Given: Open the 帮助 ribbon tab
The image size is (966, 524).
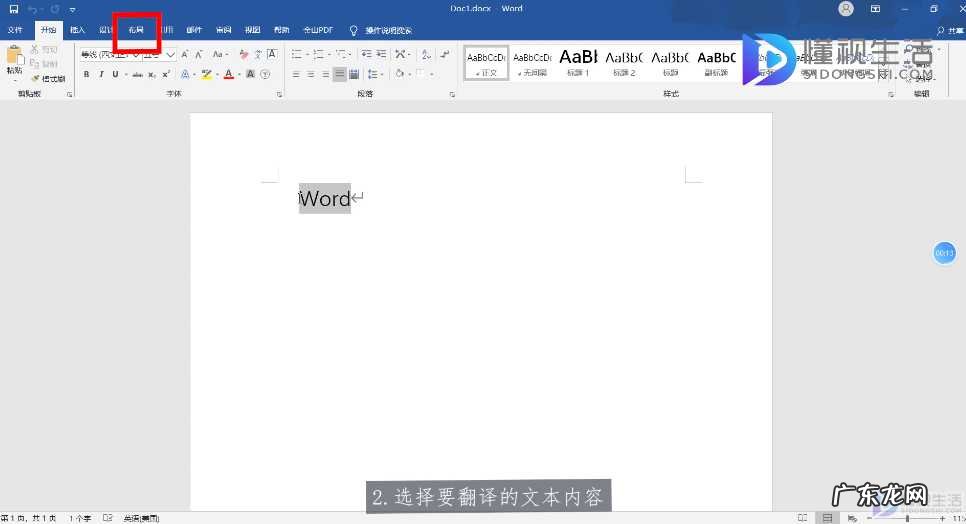Looking at the screenshot, I should pyautogui.click(x=282, y=30).
